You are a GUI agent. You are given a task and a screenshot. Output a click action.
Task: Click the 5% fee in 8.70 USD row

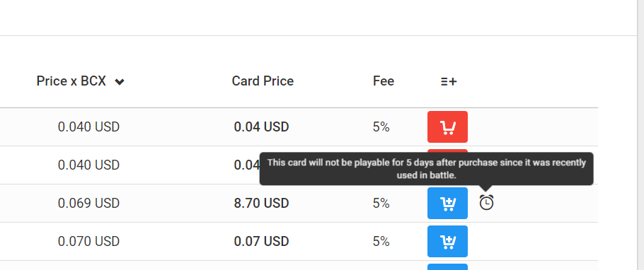coord(381,203)
